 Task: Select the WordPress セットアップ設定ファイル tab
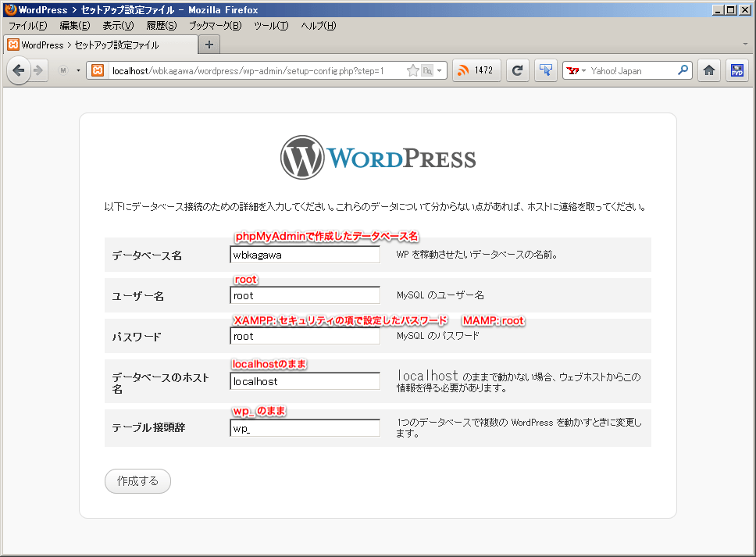tap(94, 45)
